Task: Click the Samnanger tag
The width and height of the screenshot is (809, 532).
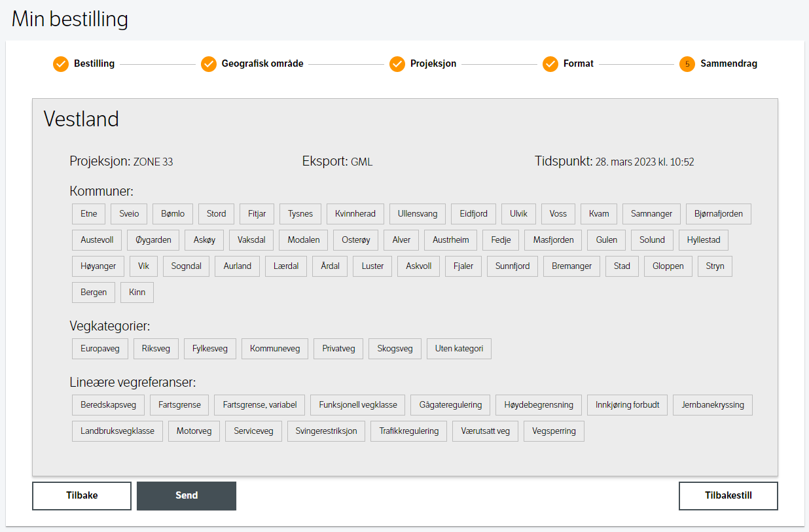Action: click(652, 214)
